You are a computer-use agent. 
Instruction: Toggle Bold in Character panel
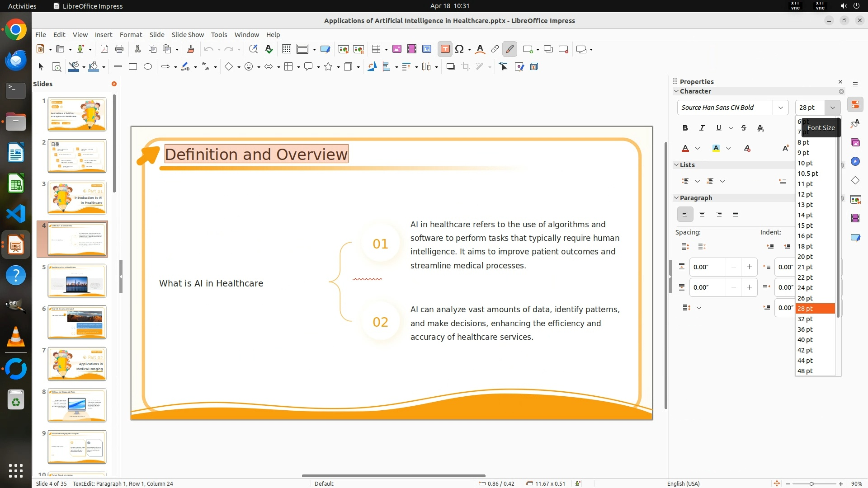coord(685,128)
